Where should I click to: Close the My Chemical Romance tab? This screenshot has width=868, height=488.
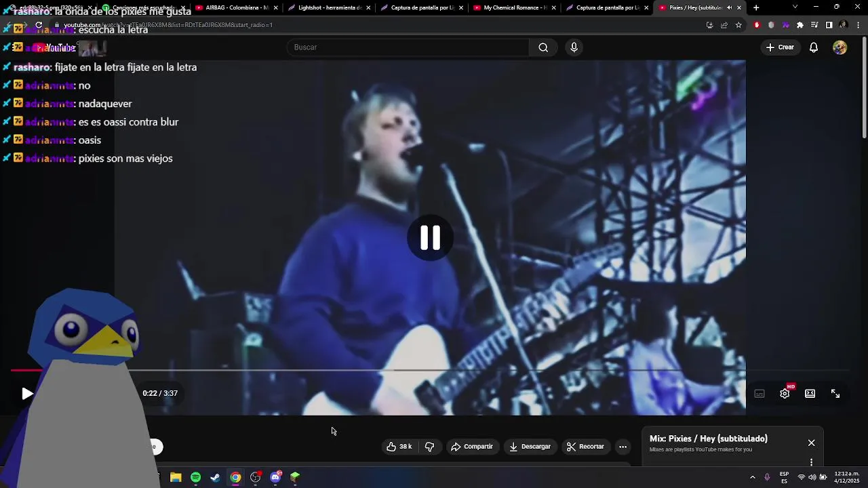553,7
